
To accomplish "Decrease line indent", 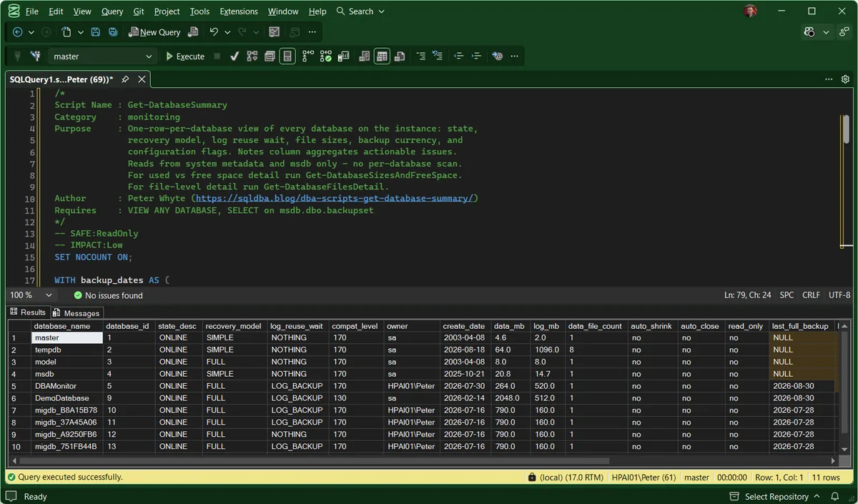I will 459,56.
